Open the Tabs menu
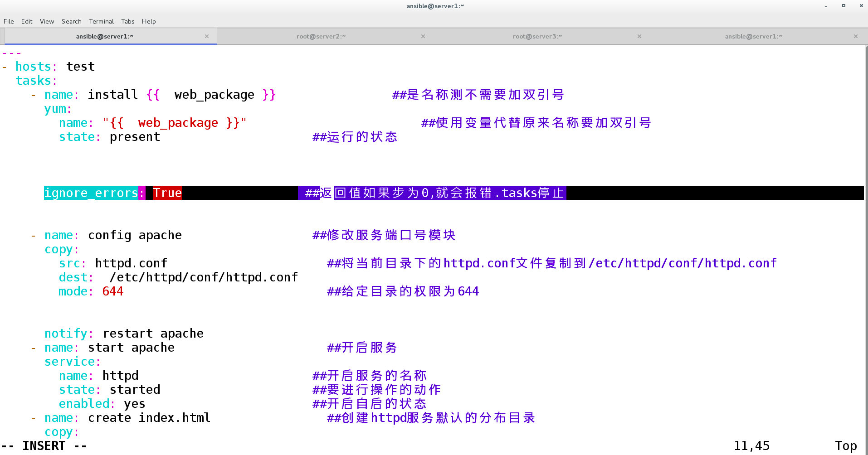 [127, 21]
